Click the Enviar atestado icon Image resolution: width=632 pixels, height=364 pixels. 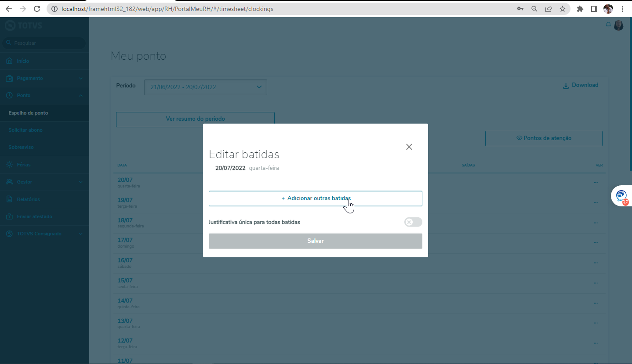(9, 216)
